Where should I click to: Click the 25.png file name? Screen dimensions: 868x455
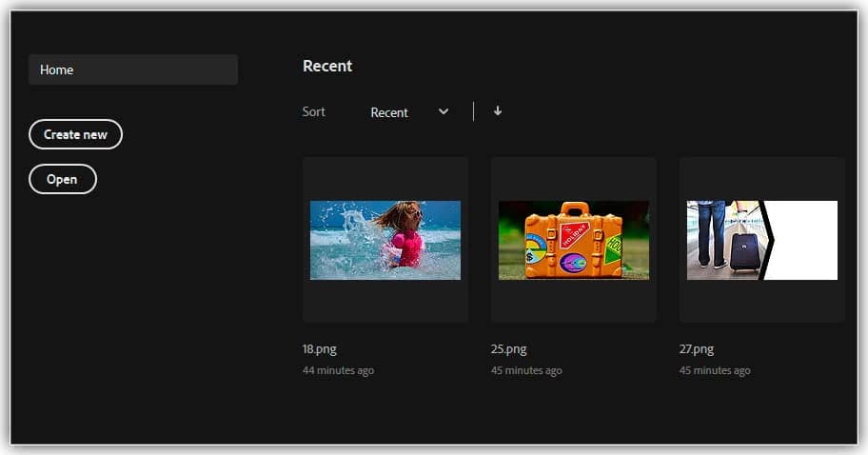508,349
